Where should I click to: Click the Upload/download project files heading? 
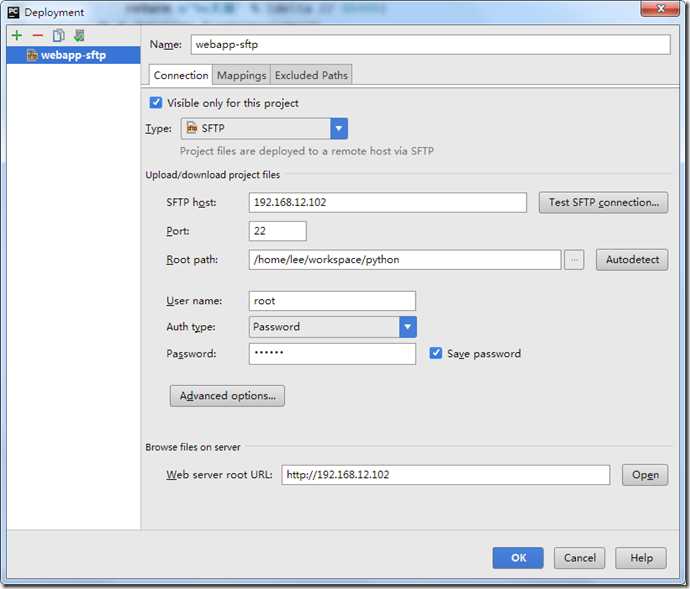213,175
